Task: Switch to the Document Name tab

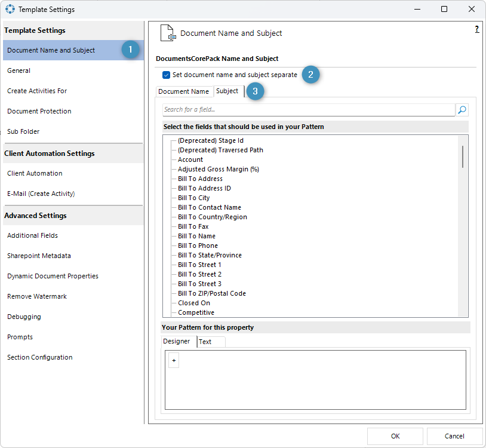Action: [x=184, y=91]
